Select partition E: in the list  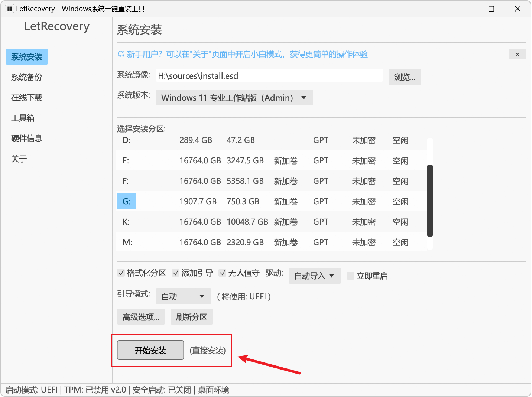tap(272, 160)
